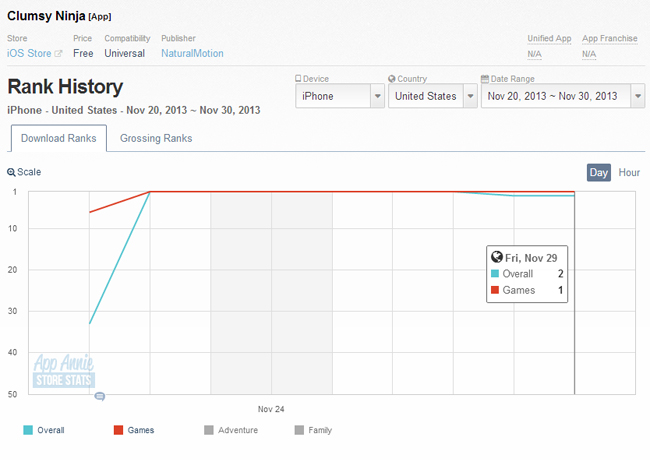Click the Scale zoom label
Screen dimensions: 650x460
tap(29, 172)
